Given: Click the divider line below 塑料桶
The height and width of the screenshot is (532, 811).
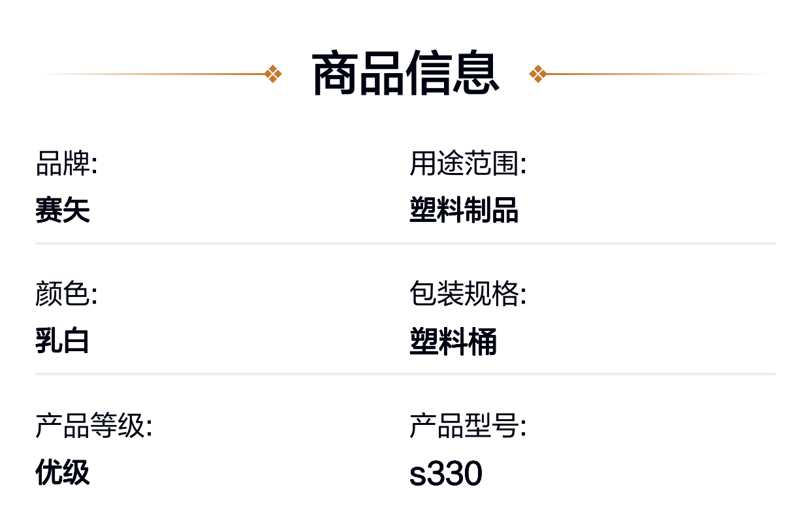Looking at the screenshot, I should [x=405, y=374].
